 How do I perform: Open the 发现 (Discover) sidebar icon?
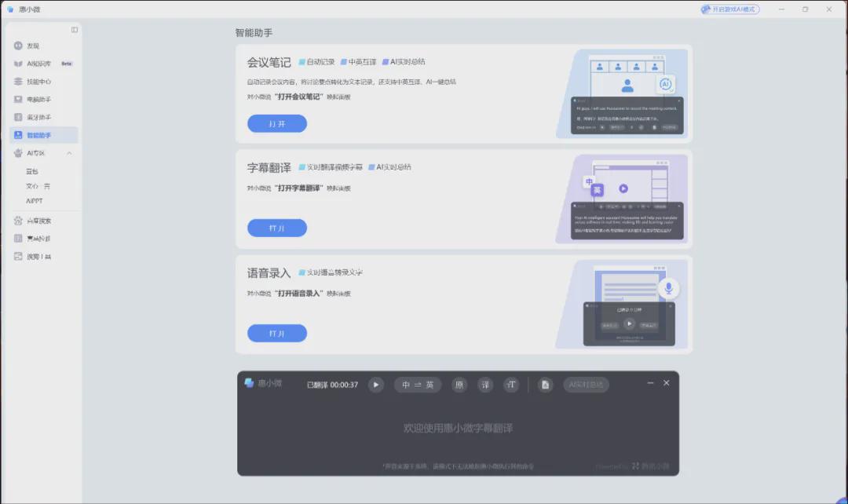[19, 46]
